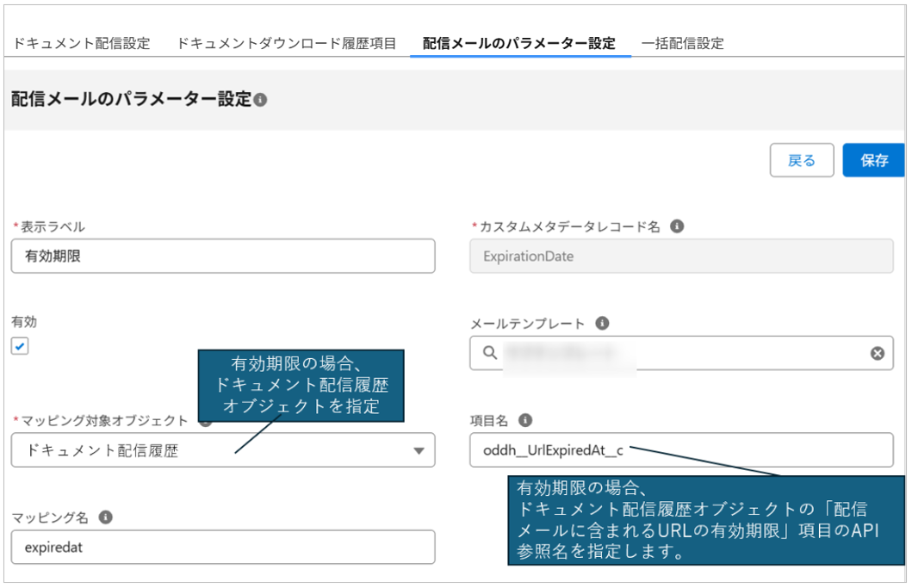Open the ドキュメントダウンロード履歴項目 tab
Viewport: 912px width, 588px height.
(x=286, y=43)
